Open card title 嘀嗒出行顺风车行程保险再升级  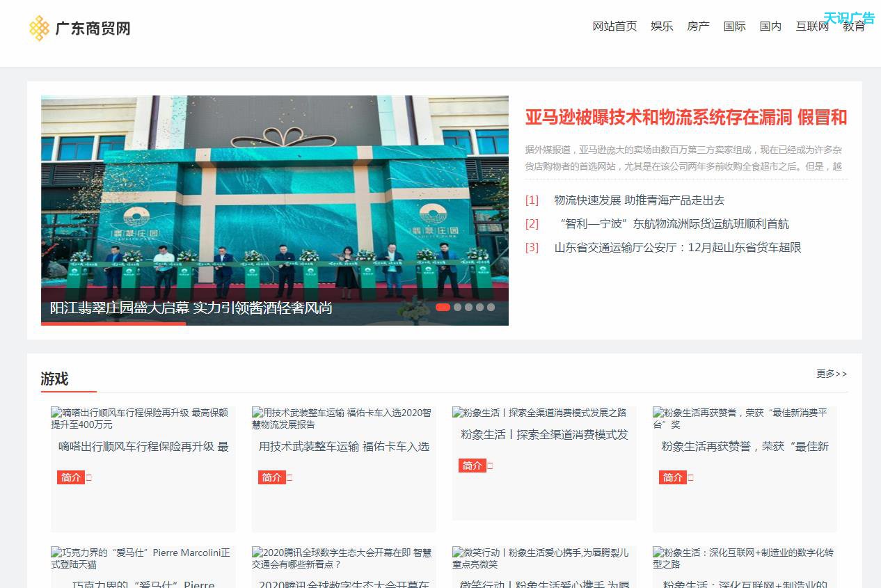coord(143,447)
